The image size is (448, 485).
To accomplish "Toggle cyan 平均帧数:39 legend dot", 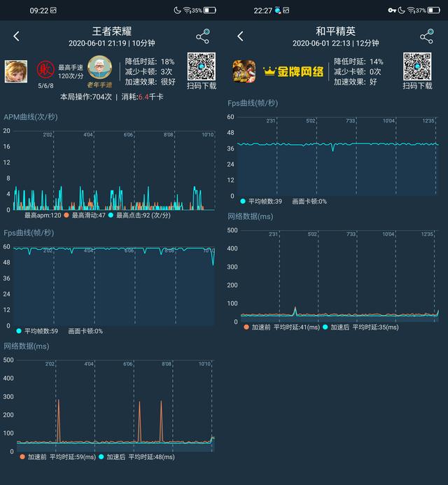I will (x=243, y=202).
